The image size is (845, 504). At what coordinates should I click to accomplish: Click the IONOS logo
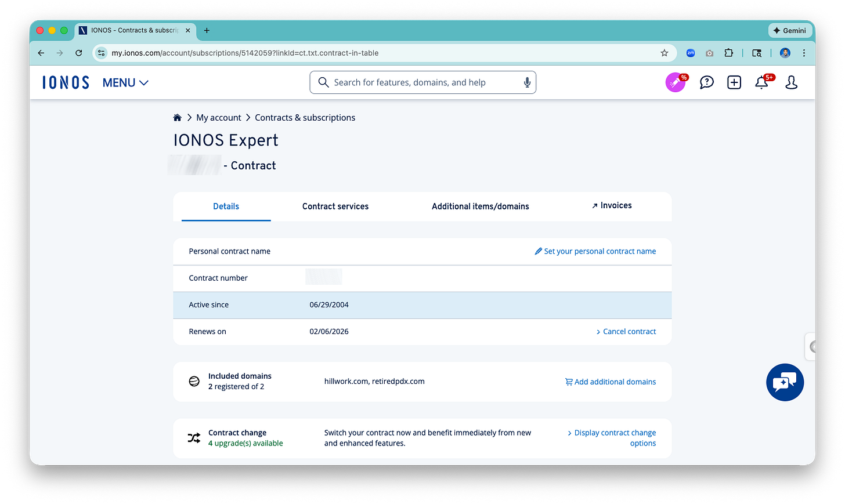[66, 82]
